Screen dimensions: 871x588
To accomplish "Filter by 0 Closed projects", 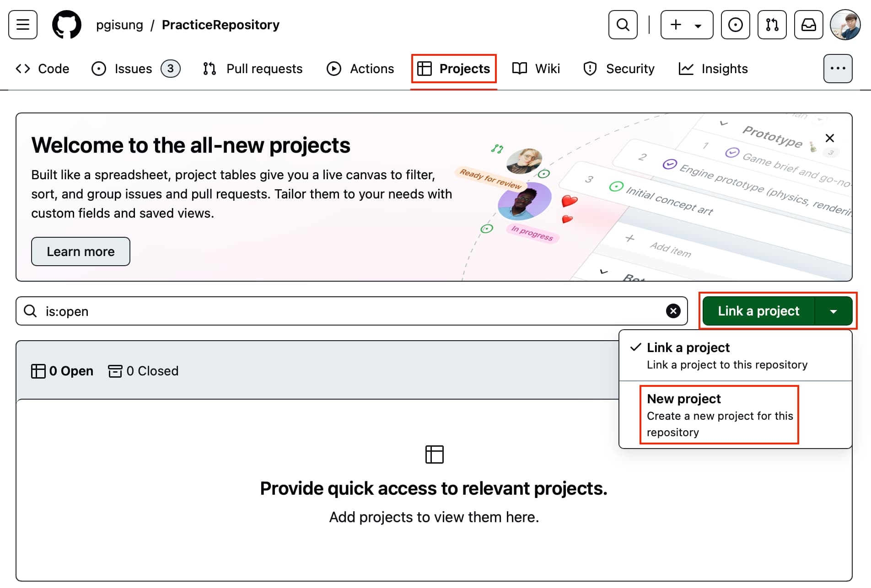I will coord(143,371).
